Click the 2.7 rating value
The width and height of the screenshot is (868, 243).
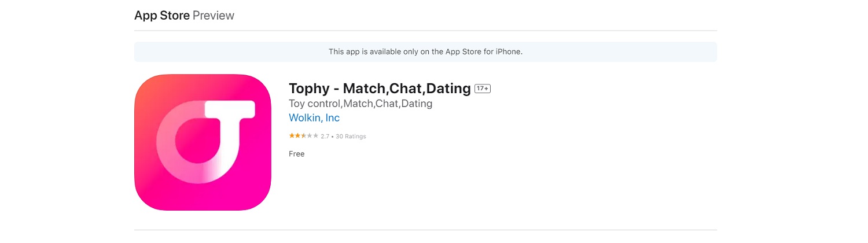click(x=325, y=137)
